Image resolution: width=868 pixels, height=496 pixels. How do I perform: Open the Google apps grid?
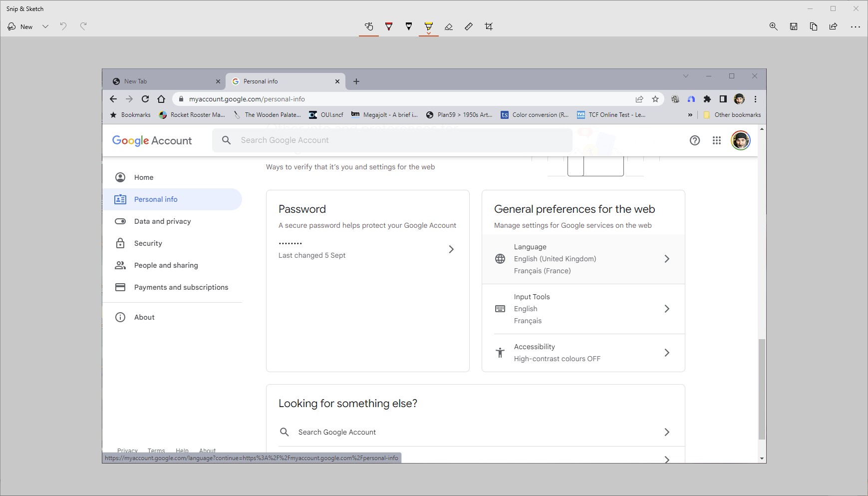pyautogui.click(x=717, y=140)
